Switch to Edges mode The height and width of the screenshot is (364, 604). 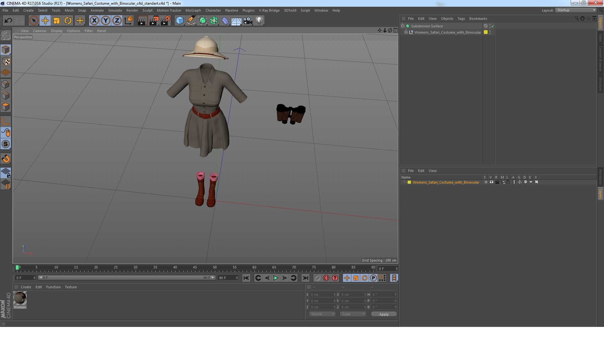[x=6, y=96]
